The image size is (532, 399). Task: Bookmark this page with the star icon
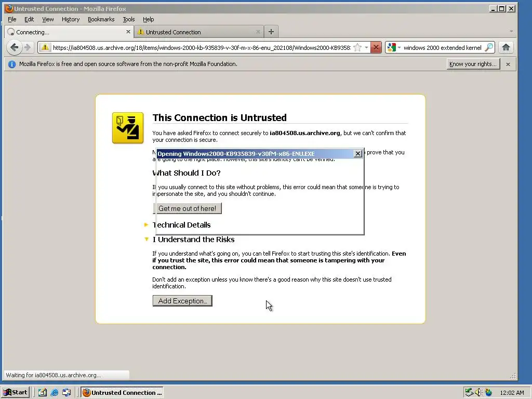click(357, 47)
